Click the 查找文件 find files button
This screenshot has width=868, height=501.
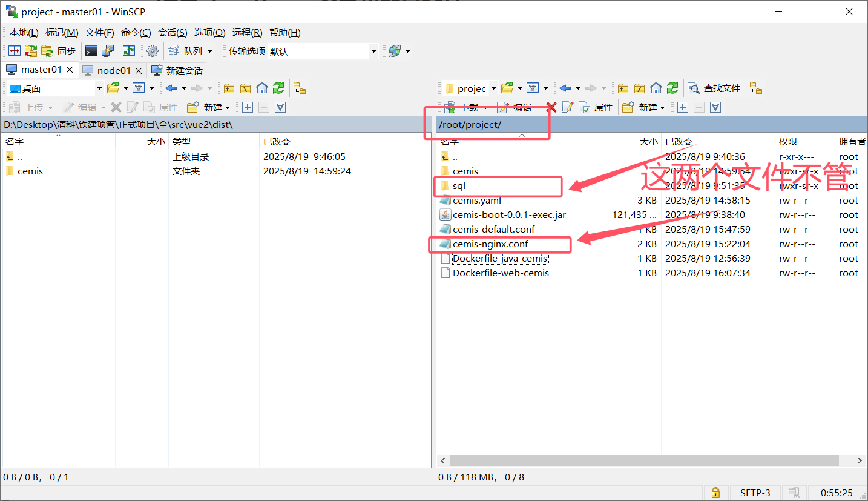714,88
